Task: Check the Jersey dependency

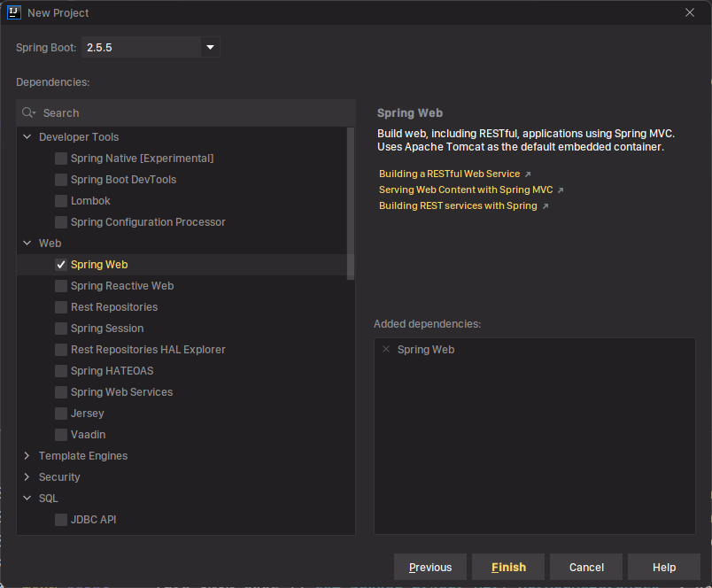Action: pyautogui.click(x=61, y=414)
